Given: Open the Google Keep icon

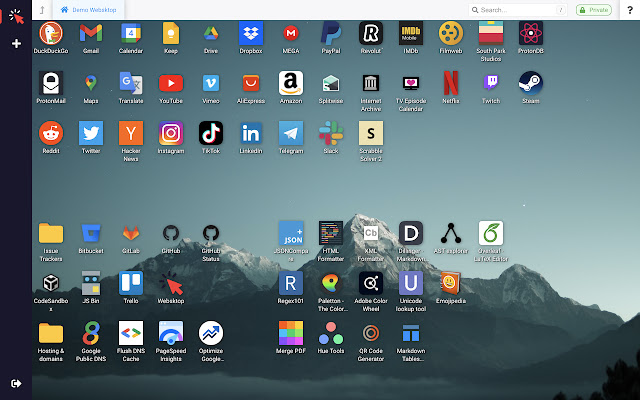Looking at the screenshot, I should tap(171, 33).
